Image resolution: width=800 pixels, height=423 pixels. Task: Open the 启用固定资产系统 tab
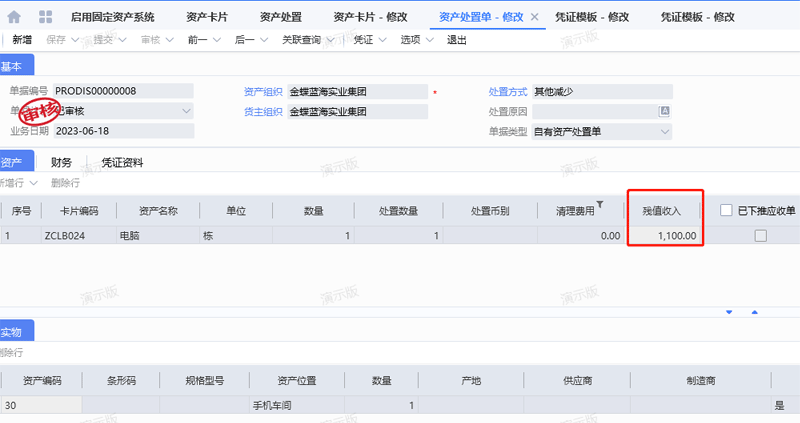click(x=113, y=17)
